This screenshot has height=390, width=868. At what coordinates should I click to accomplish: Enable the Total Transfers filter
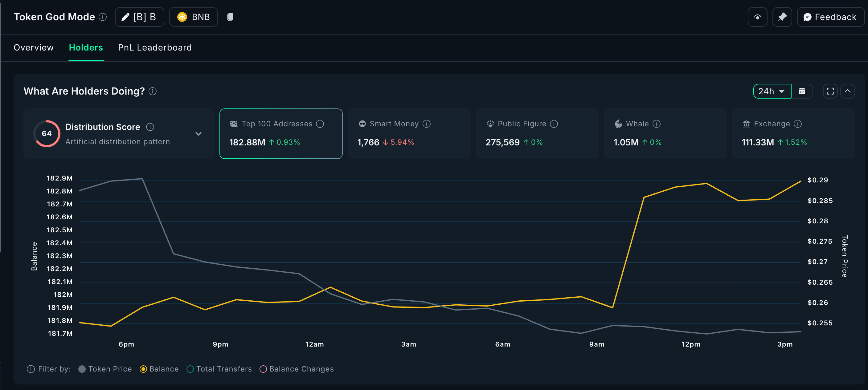tap(190, 369)
